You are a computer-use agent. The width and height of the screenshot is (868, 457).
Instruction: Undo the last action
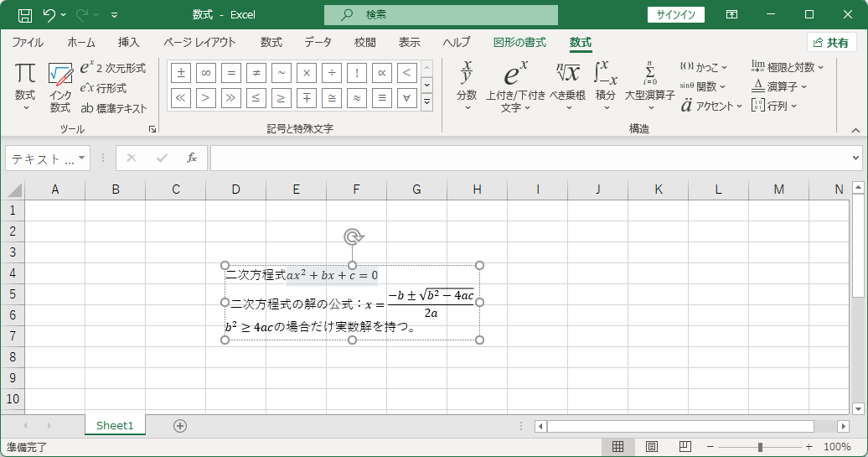[x=49, y=15]
